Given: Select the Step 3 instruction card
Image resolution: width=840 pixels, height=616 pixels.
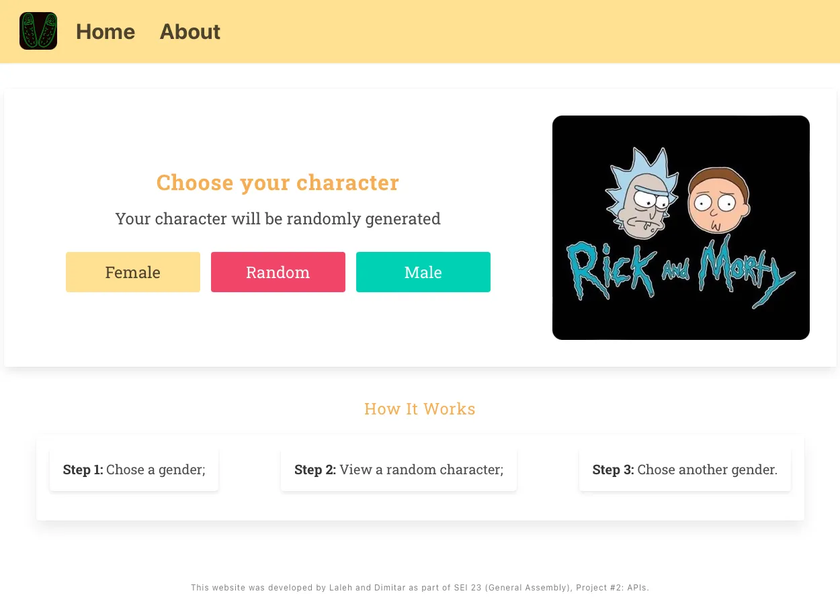Looking at the screenshot, I should coord(685,470).
